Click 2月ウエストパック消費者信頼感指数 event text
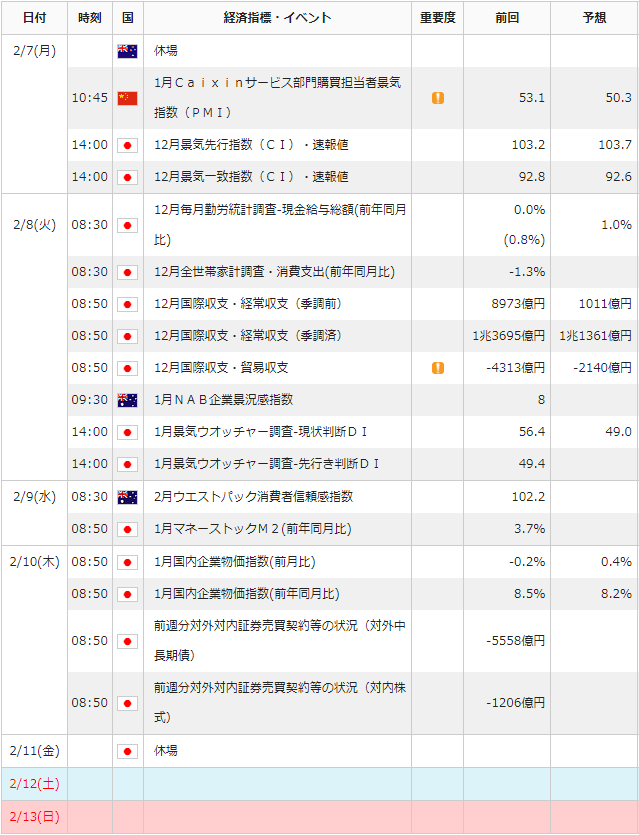 click(x=253, y=497)
